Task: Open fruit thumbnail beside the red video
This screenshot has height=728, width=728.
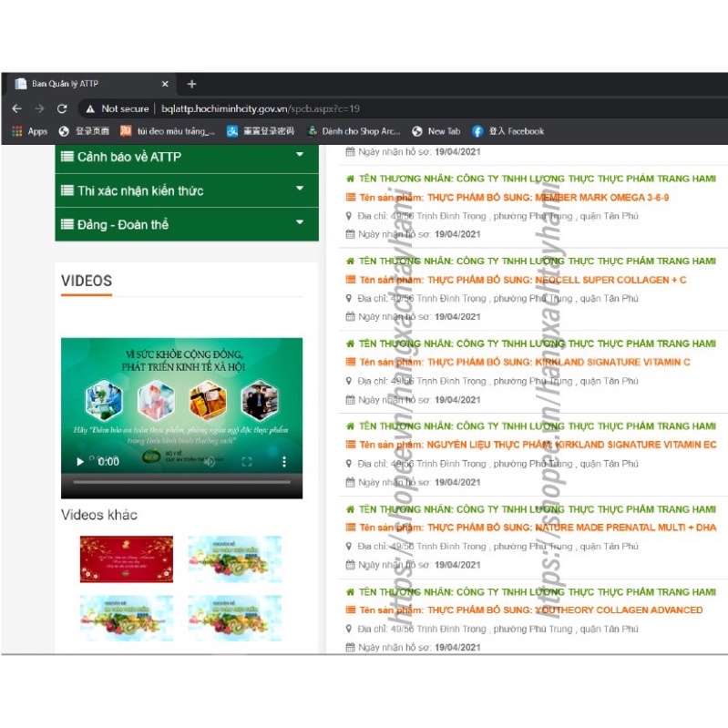Action: [x=234, y=559]
